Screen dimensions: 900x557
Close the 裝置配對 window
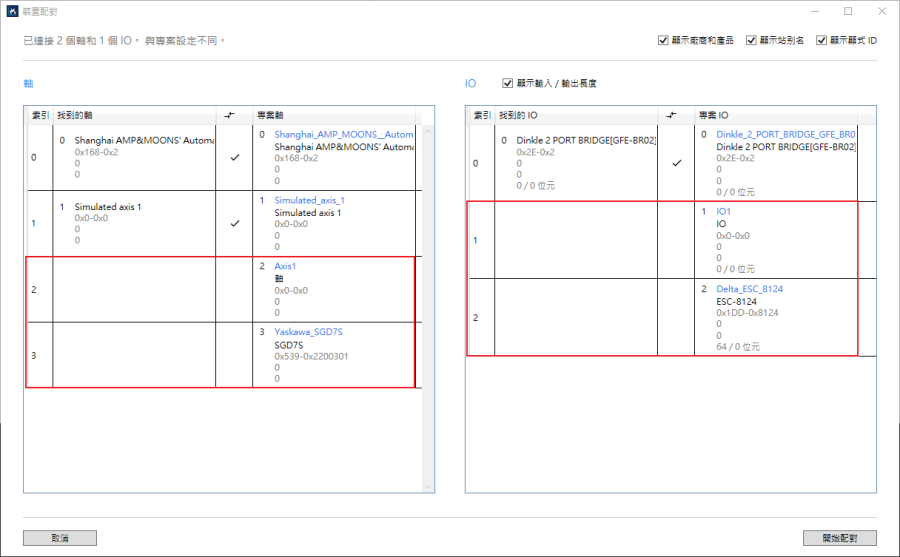pos(882,11)
